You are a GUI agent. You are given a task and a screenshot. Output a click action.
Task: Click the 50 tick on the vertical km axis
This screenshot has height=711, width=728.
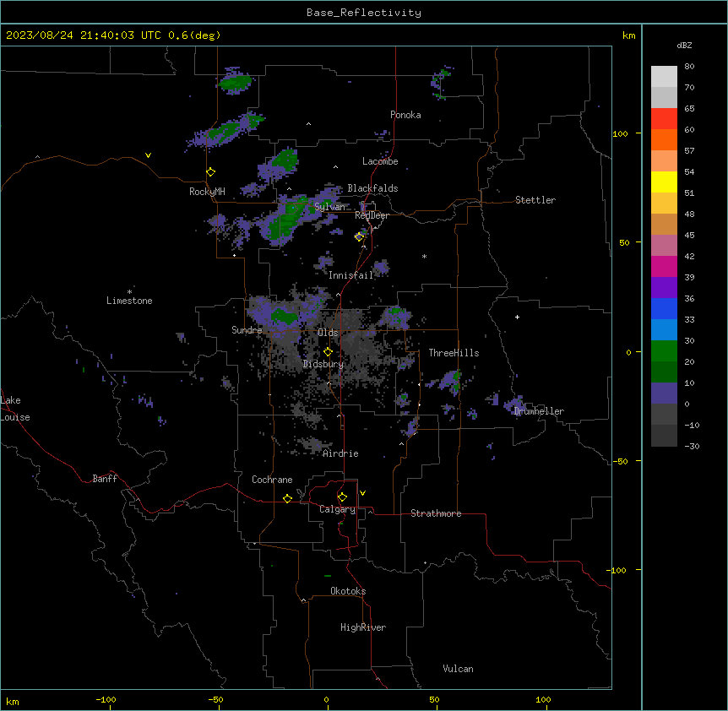624,242
